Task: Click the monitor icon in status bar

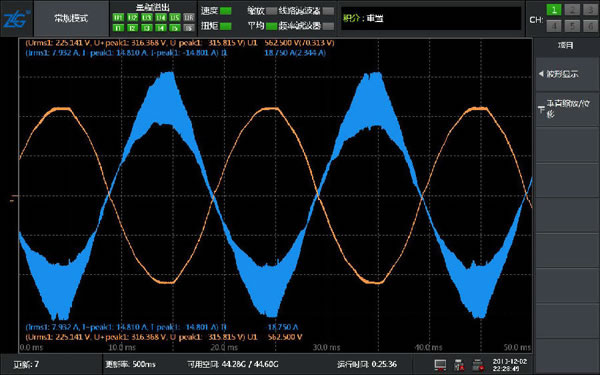Action: [440, 365]
